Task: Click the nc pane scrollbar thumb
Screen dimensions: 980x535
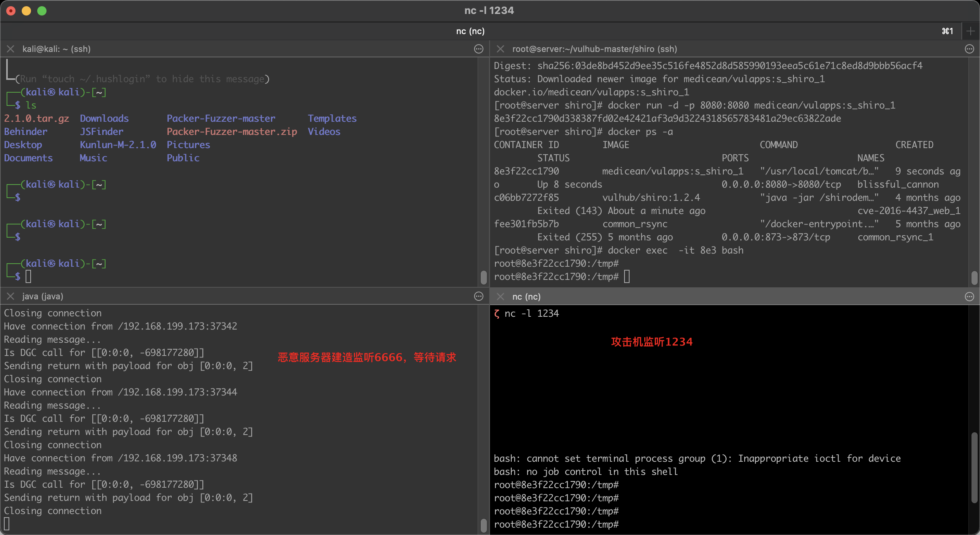Action: tap(974, 468)
